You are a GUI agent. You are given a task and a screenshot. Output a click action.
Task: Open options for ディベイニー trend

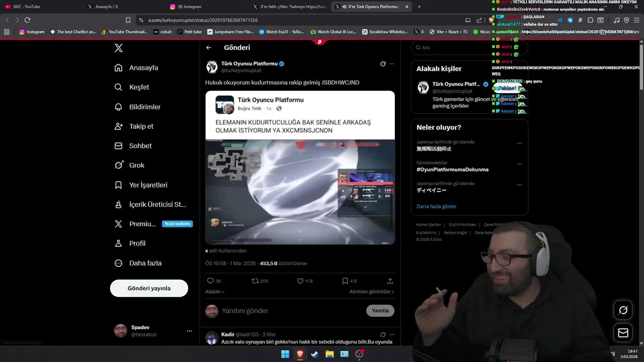click(519, 185)
